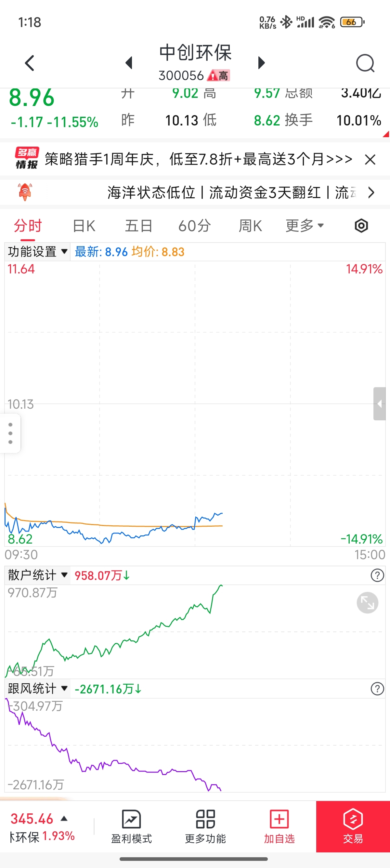
Task: Expand the retail statistics chart fullscreen
Action: click(x=367, y=602)
